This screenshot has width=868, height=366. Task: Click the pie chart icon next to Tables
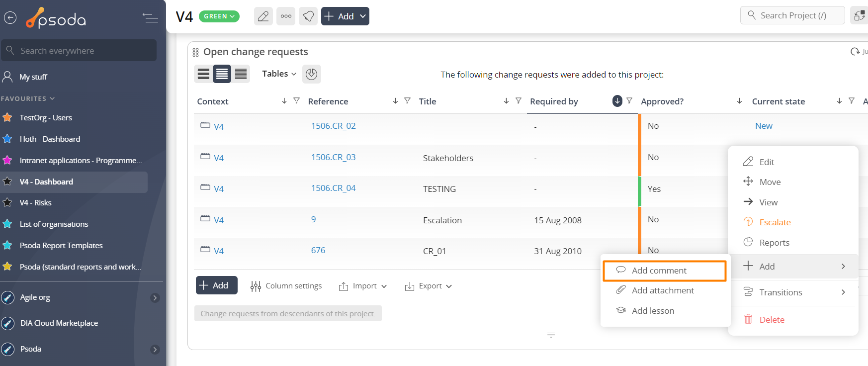pos(311,74)
